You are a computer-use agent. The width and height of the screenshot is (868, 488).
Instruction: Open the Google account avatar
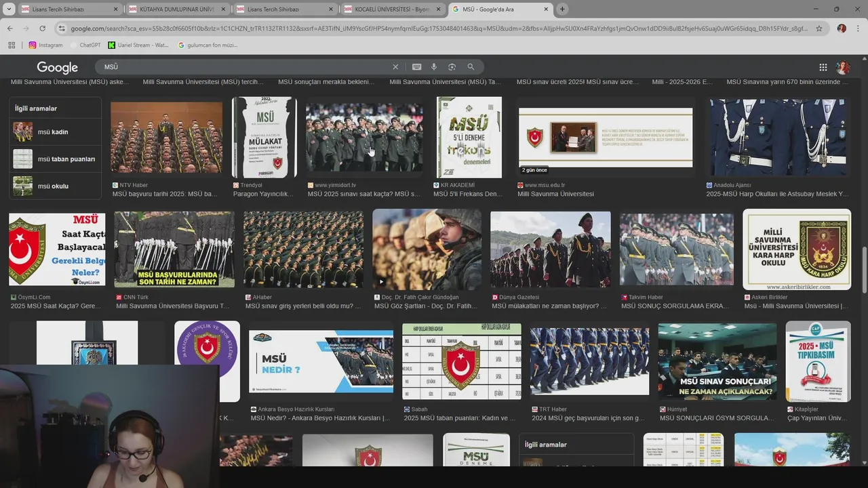tap(843, 67)
